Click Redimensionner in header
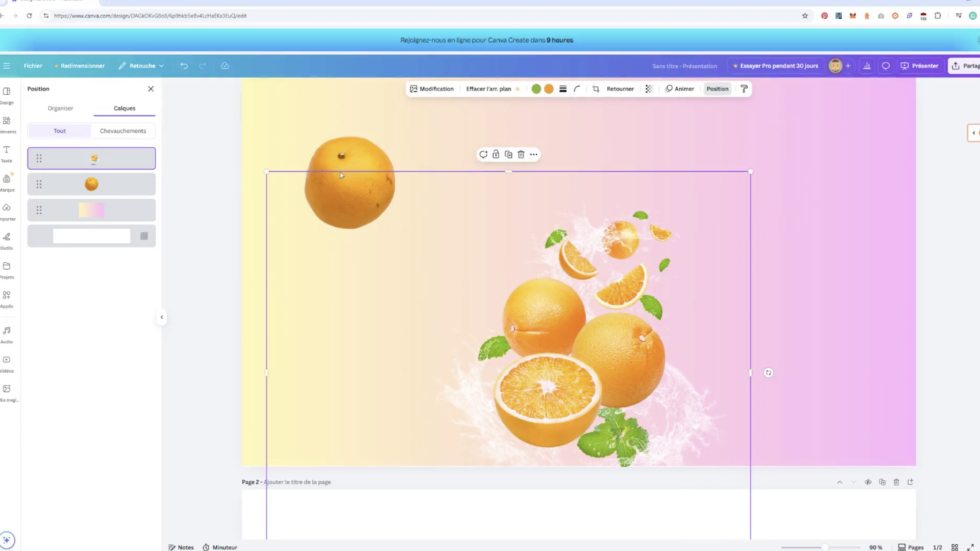 [x=79, y=66]
